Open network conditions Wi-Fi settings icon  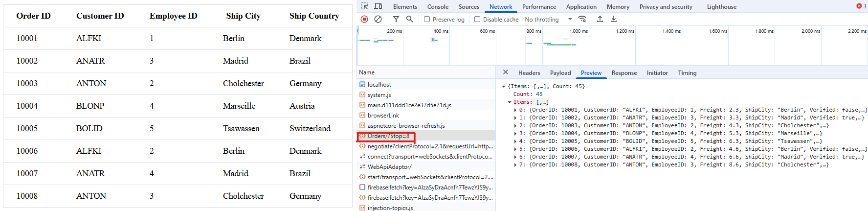tap(582, 19)
